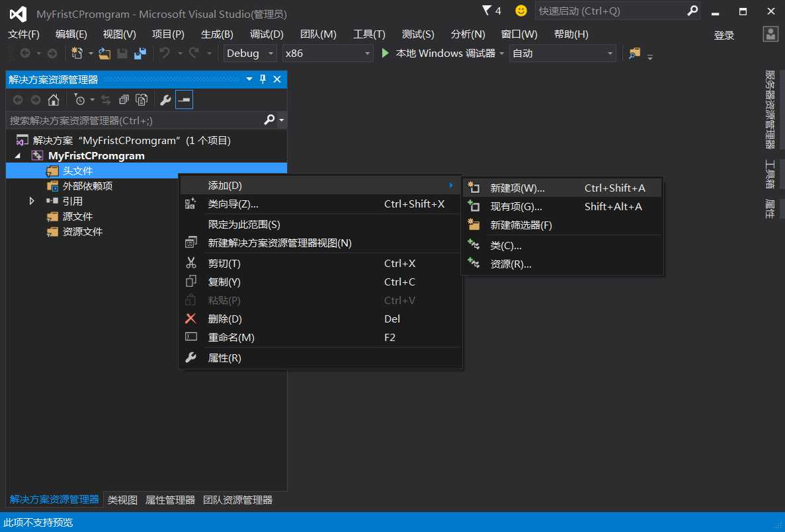Choose 新建解决方案资源管理器视图(N)
The height and width of the screenshot is (532, 785).
point(320,243)
